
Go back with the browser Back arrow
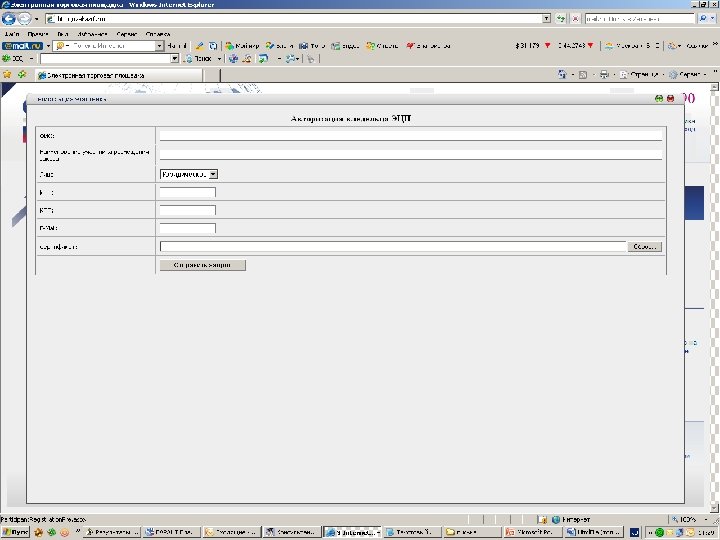pos(9,19)
